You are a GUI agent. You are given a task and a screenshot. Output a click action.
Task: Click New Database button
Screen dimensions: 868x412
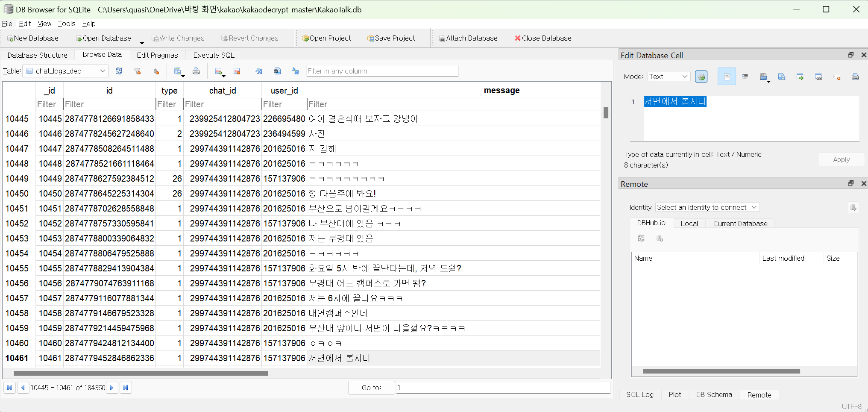tap(33, 38)
